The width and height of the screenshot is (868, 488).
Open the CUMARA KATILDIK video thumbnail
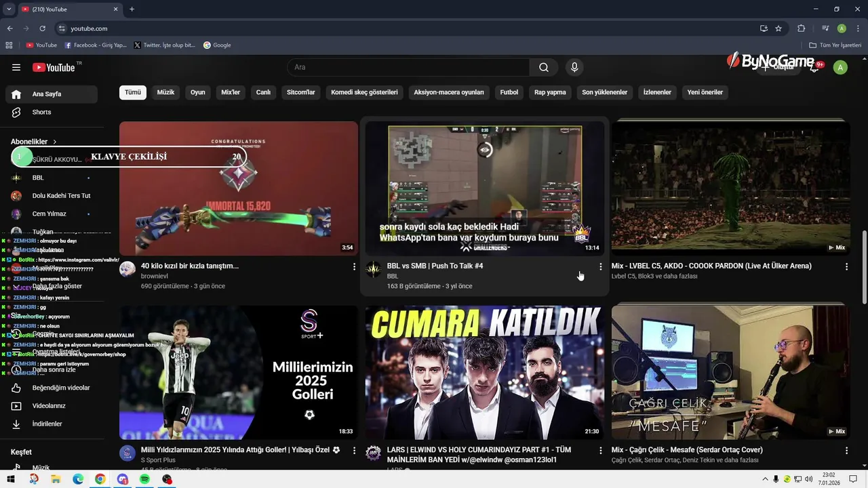coord(484,372)
